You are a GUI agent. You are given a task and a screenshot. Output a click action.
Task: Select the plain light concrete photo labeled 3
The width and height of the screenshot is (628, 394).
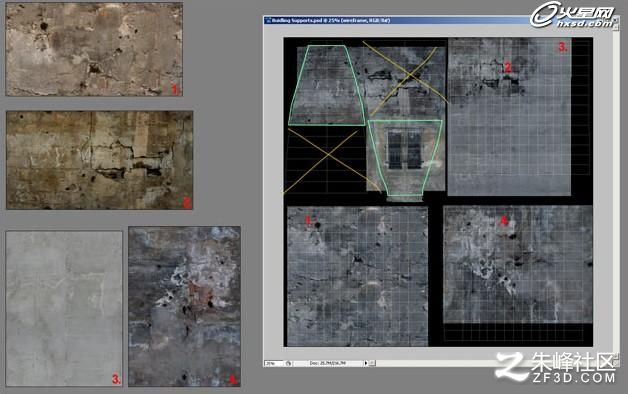tap(64, 308)
